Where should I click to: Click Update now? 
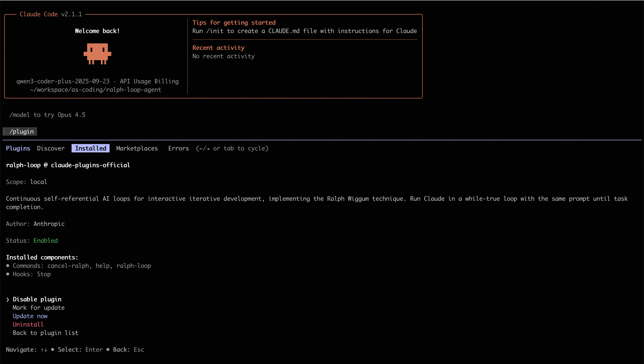[30, 316]
